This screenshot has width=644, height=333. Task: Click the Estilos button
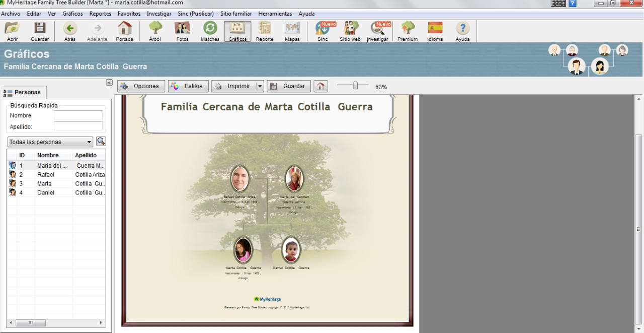click(188, 86)
